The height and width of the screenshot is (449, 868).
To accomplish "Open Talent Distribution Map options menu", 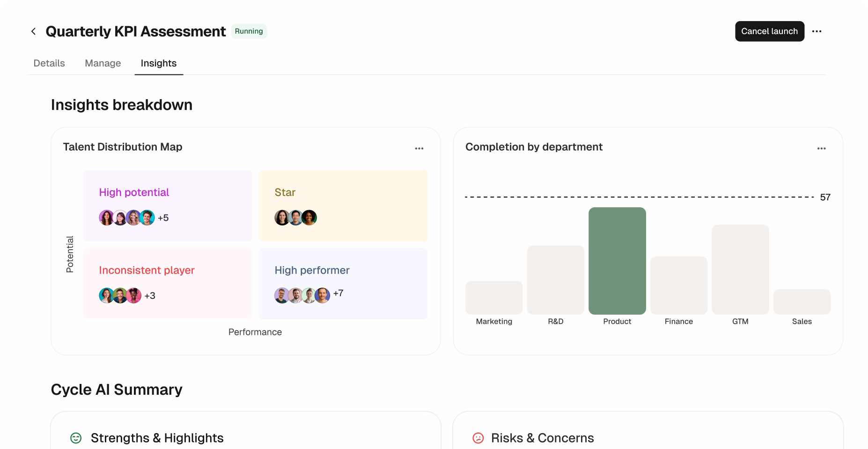I will [x=419, y=148].
